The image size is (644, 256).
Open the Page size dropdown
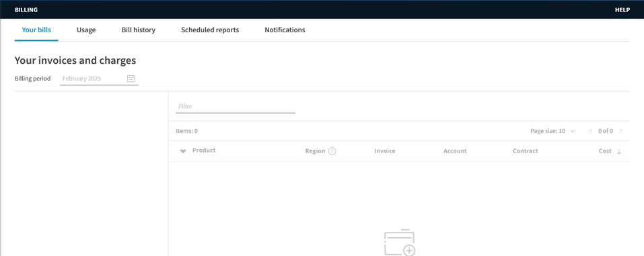coord(552,131)
